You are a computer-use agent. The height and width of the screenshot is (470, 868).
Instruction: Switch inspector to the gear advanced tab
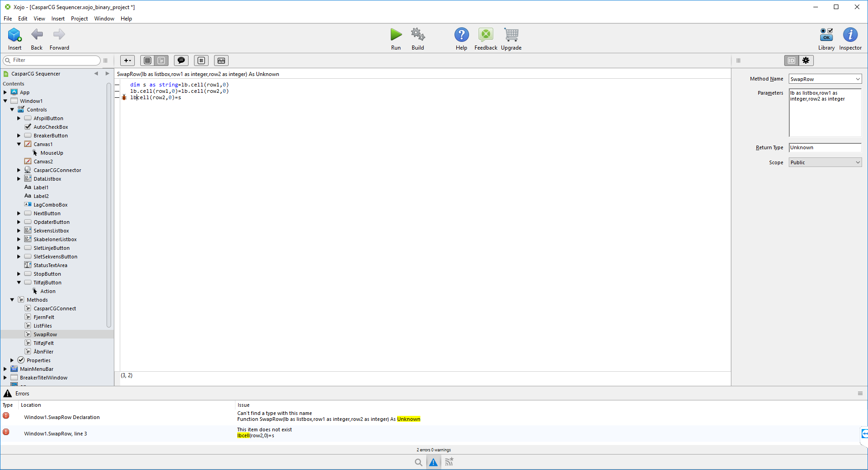pyautogui.click(x=806, y=61)
